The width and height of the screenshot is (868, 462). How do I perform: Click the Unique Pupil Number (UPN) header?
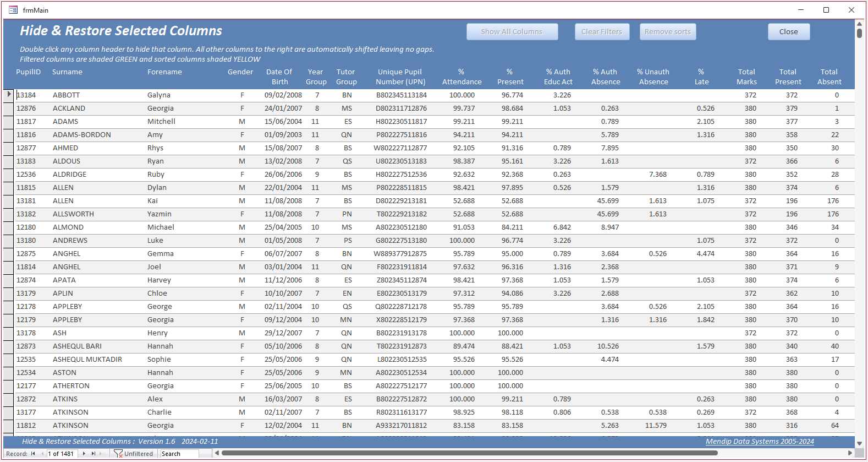(x=400, y=77)
